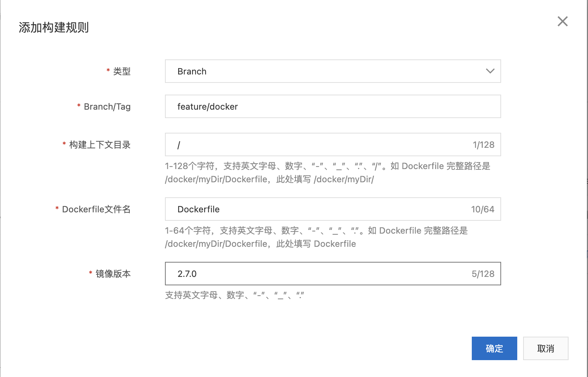The width and height of the screenshot is (588, 377).
Task: Close the 添加构建规则 dialog
Action: coord(562,21)
